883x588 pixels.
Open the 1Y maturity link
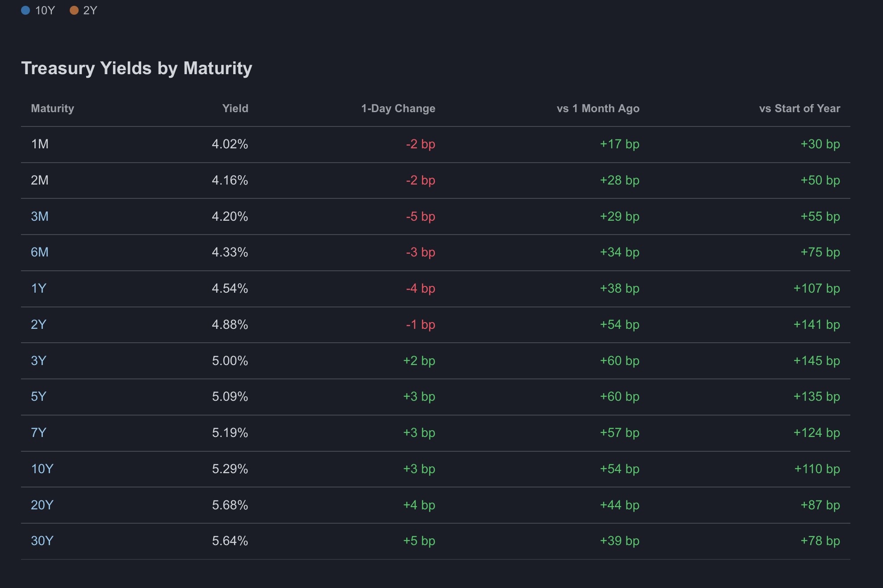(x=38, y=289)
